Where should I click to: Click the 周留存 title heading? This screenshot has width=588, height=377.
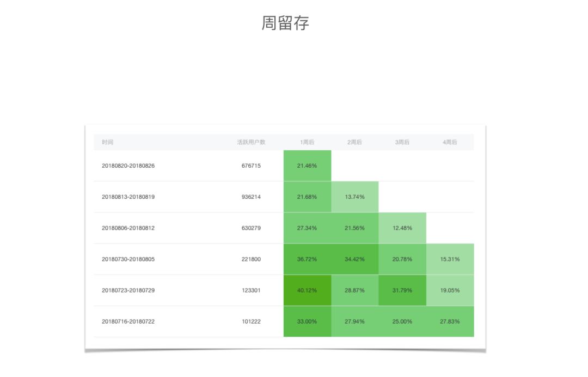click(285, 23)
